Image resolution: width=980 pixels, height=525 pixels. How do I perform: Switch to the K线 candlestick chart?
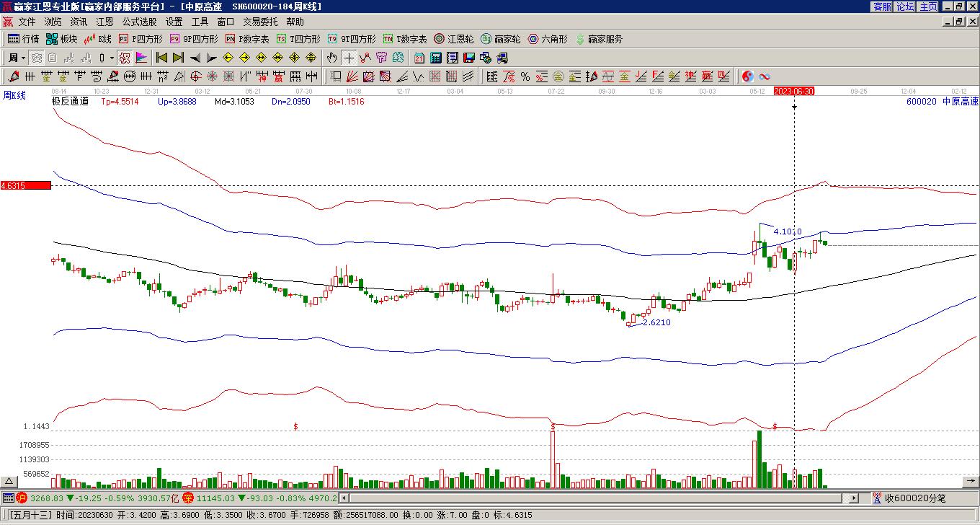point(97,39)
